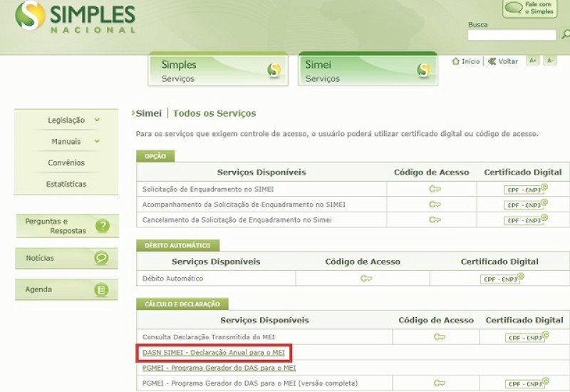Screen dimensions: 570x392
Task: Click the key icon for Débito Automático
Action: (x=366, y=279)
